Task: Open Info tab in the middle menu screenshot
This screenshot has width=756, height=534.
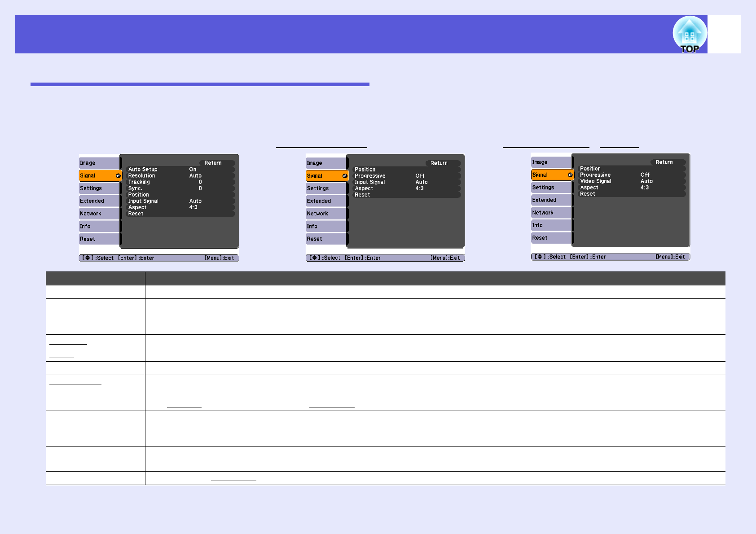Action: [x=326, y=226]
